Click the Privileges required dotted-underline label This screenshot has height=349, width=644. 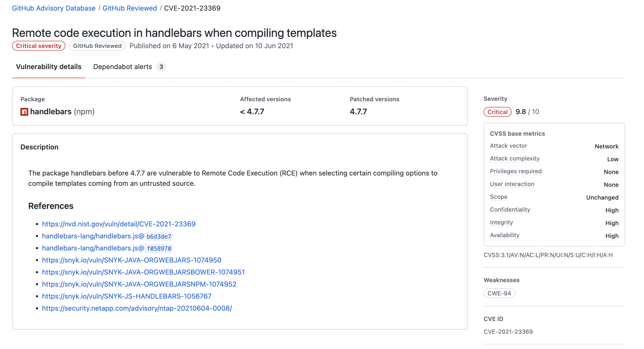click(516, 171)
